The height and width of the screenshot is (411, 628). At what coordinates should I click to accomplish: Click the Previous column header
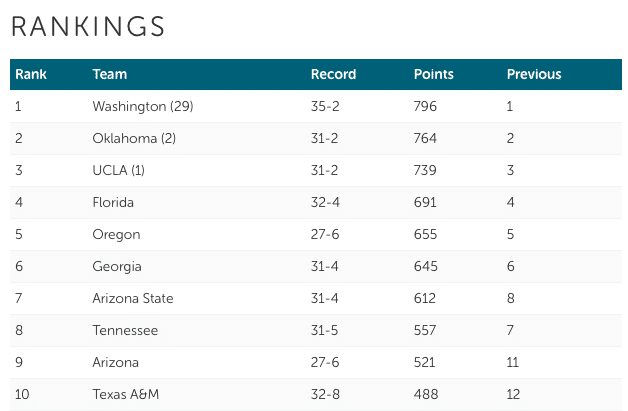click(x=534, y=74)
